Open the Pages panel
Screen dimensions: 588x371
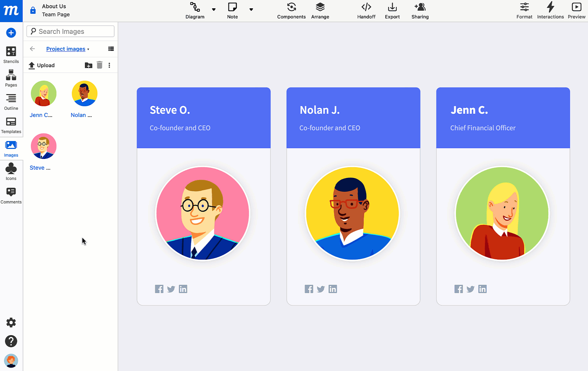pos(11,78)
